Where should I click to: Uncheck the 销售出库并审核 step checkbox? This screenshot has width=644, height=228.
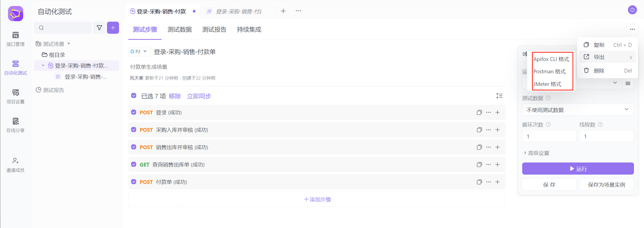click(134, 147)
